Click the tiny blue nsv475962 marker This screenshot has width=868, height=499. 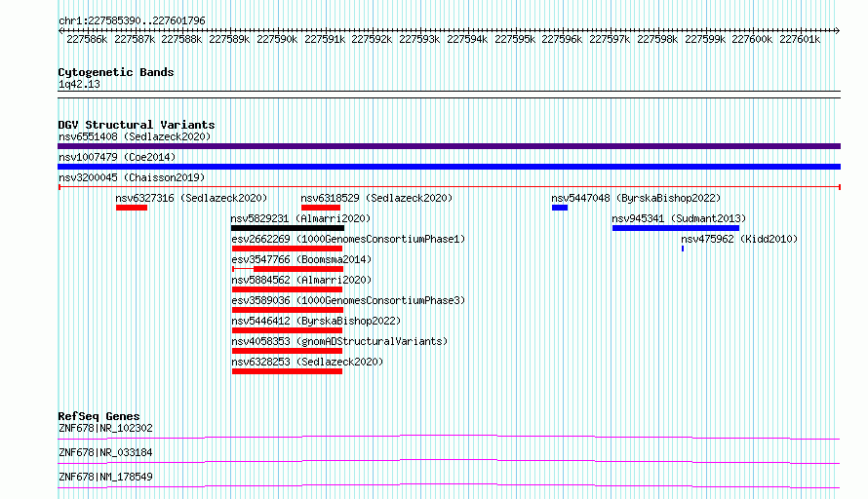(683, 249)
